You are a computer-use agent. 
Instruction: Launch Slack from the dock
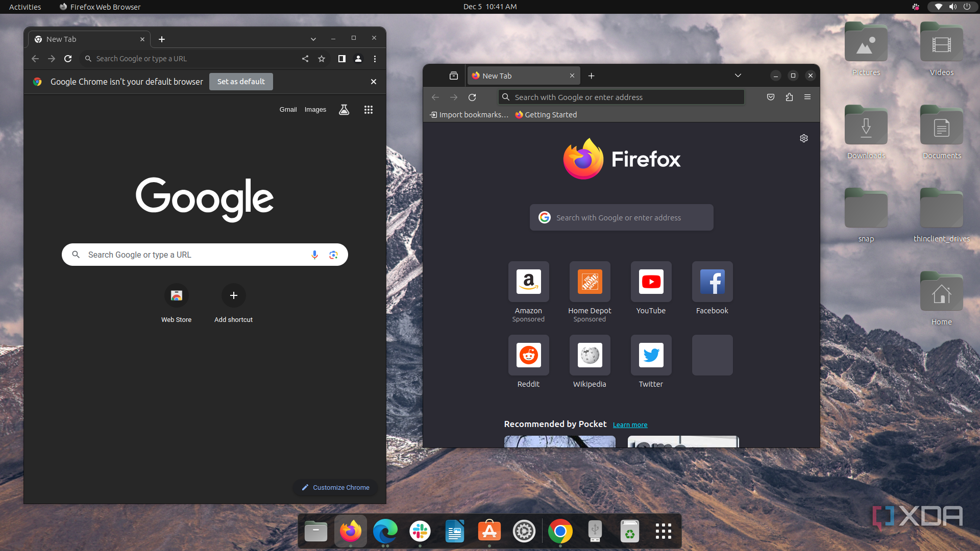[x=420, y=532]
